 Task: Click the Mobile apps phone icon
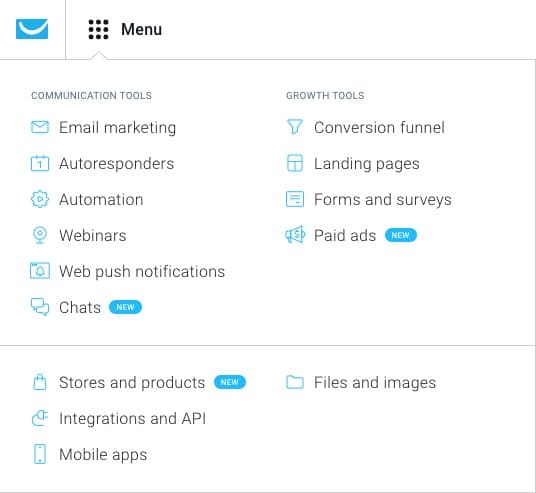pos(40,454)
